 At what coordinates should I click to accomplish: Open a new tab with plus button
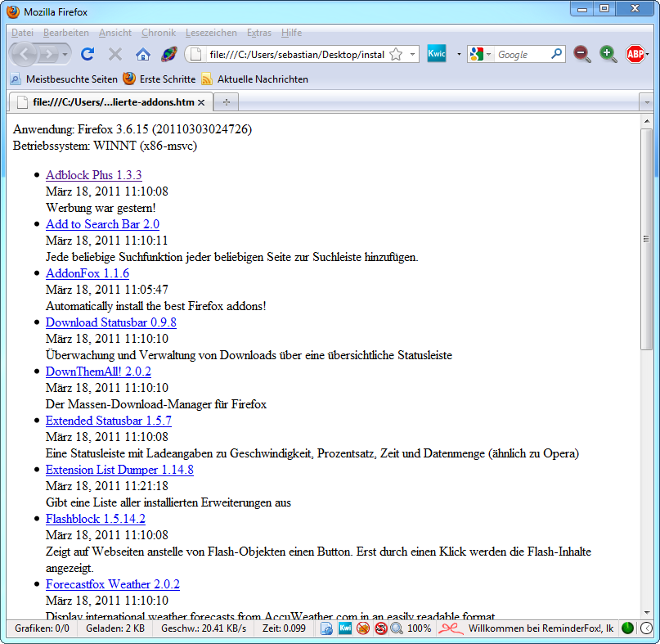[x=227, y=102]
